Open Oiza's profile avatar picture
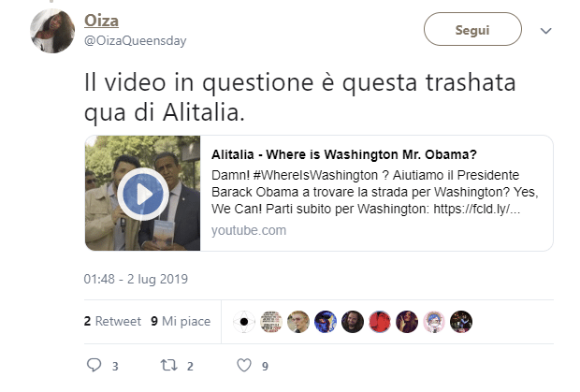This screenshot has height=392, width=580. tap(52, 31)
